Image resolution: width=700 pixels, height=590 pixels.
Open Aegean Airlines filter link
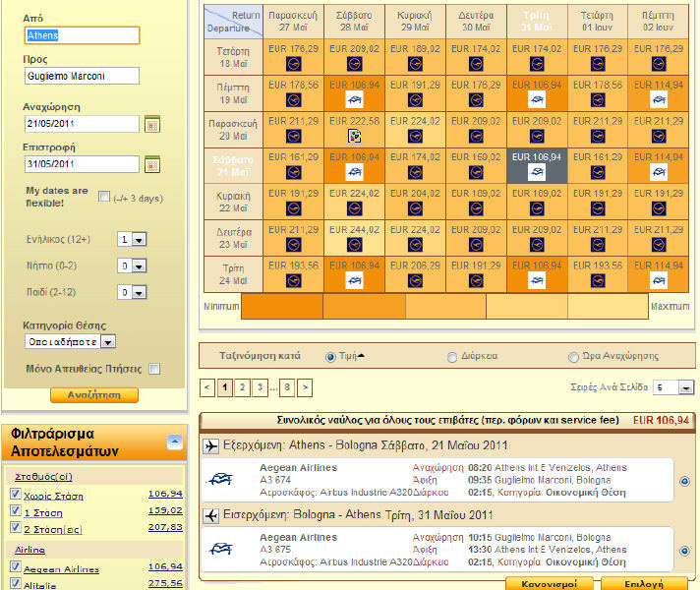click(61, 569)
